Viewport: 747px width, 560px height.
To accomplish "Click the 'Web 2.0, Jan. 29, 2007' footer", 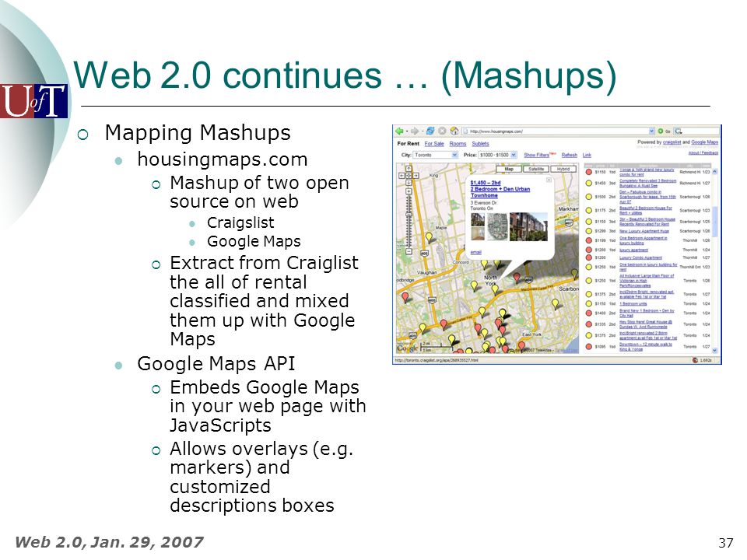I will point(109,541).
